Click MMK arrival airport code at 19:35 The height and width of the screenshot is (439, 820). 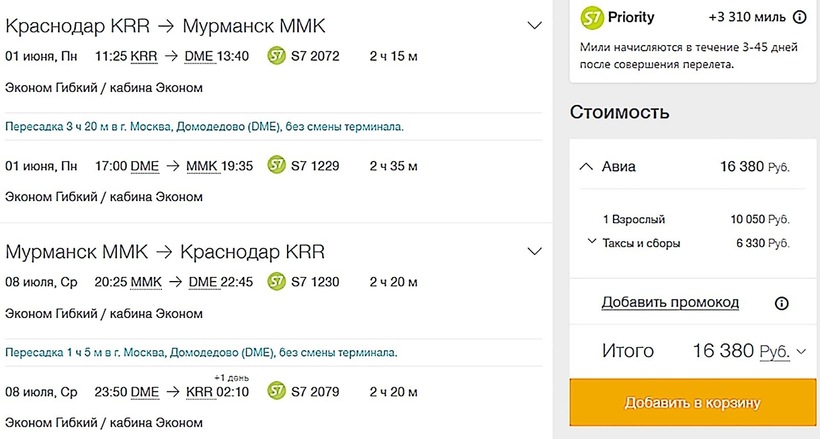click(201, 166)
